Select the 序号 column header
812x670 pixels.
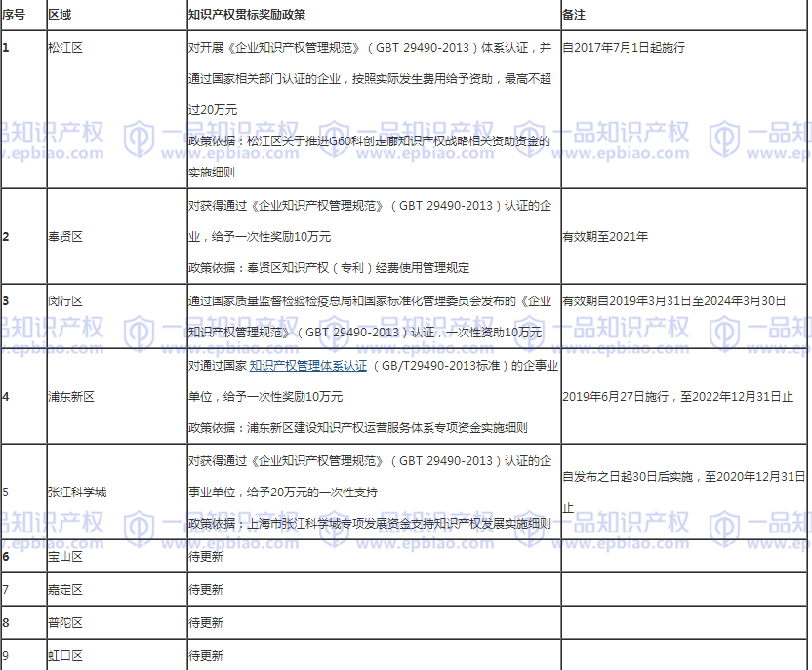[x=14, y=15]
